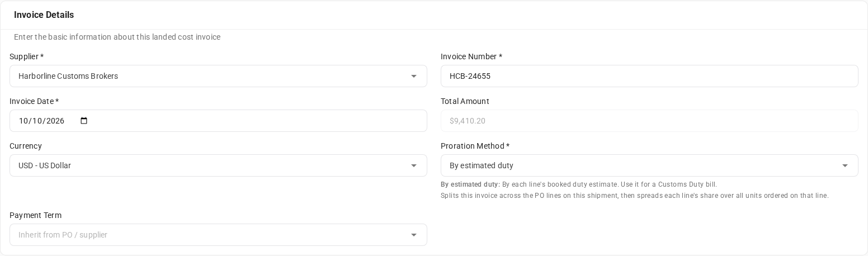Open the calendar picker icon in Invoice Date

[84, 121]
